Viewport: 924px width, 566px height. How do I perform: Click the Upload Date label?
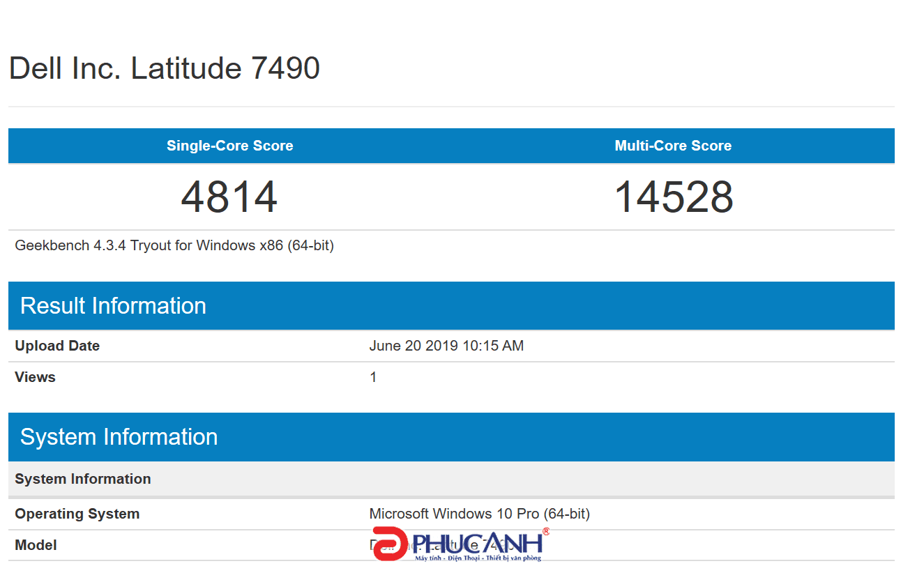57,346
